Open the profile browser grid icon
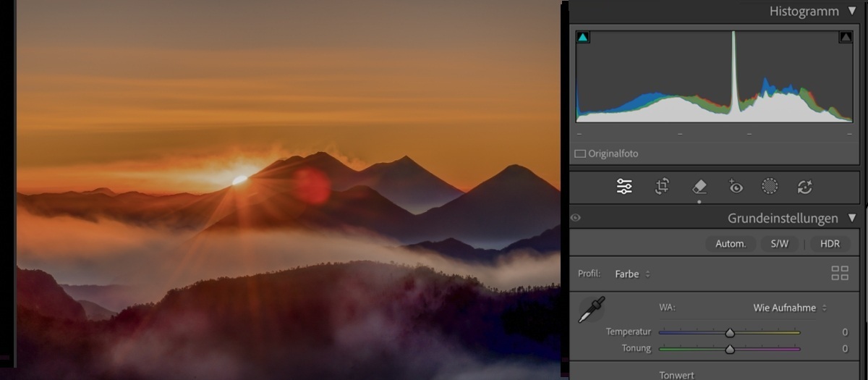The image size is (868, 380). (x=840, y=274)
